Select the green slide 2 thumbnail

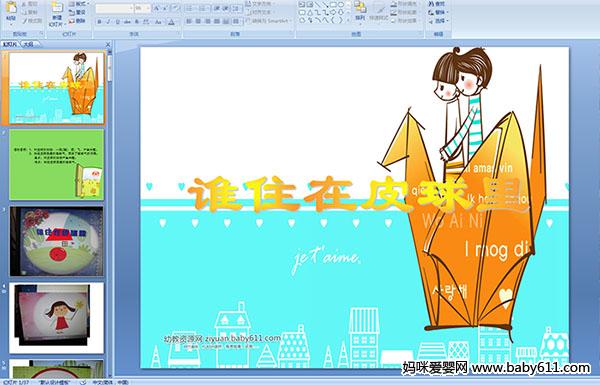56,165
